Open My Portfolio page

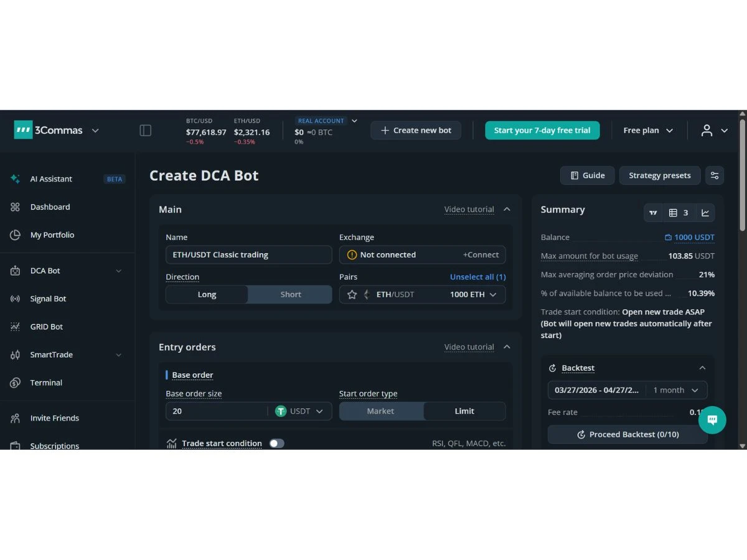coord(52,235)
